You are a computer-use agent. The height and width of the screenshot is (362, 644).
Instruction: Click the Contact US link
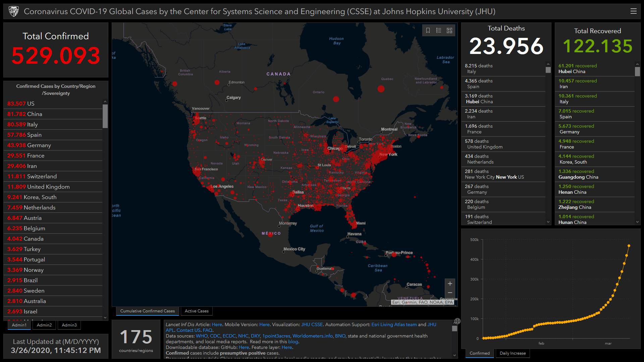coord(189,330)
